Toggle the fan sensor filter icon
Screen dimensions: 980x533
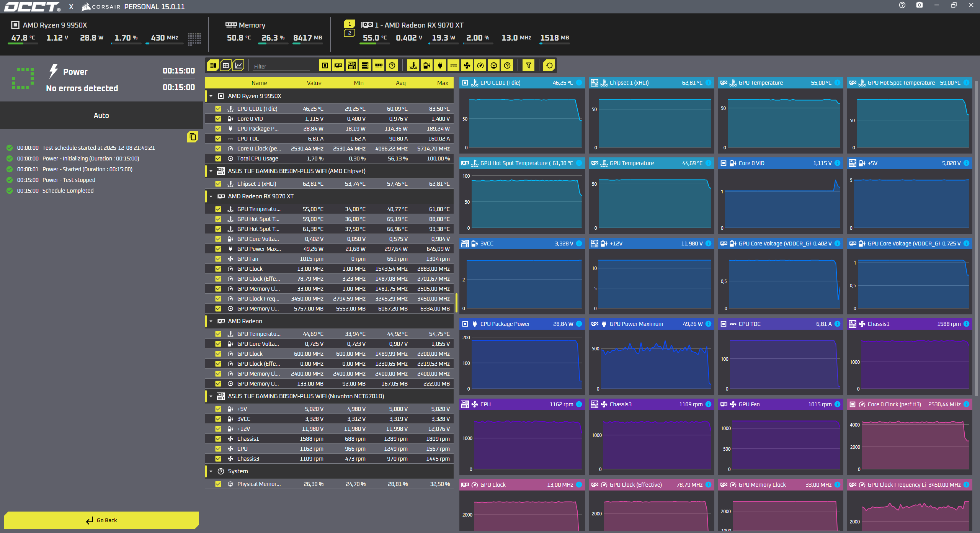[467, 65]
